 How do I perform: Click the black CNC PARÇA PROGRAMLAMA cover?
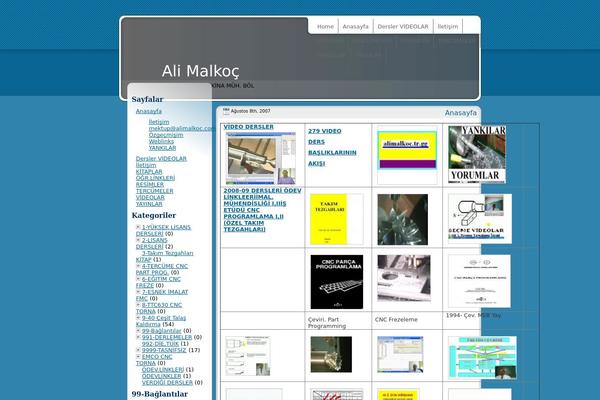(x=337, y=282)
